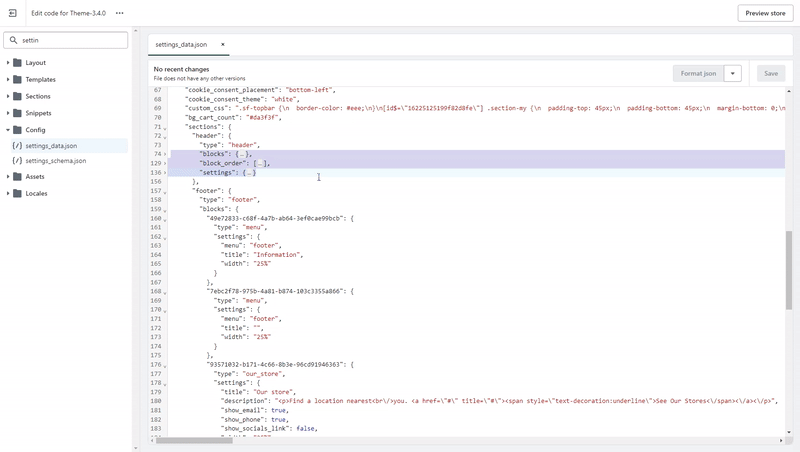Click the "No recent changes" text

coord(181,69)
